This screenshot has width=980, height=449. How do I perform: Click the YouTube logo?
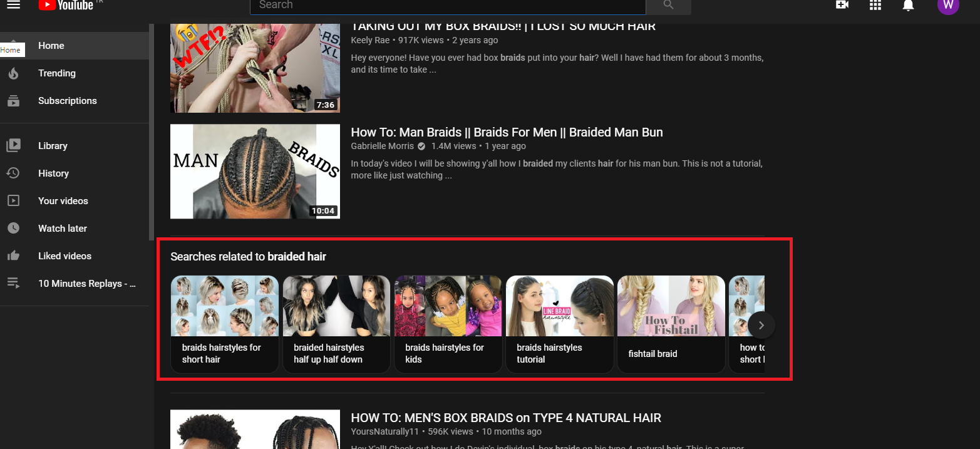tap(66, 5)
